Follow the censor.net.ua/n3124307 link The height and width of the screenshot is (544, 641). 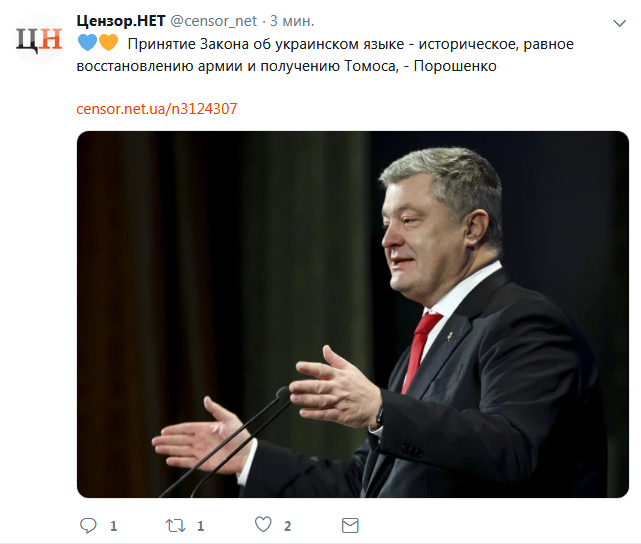tap(157, 109)
